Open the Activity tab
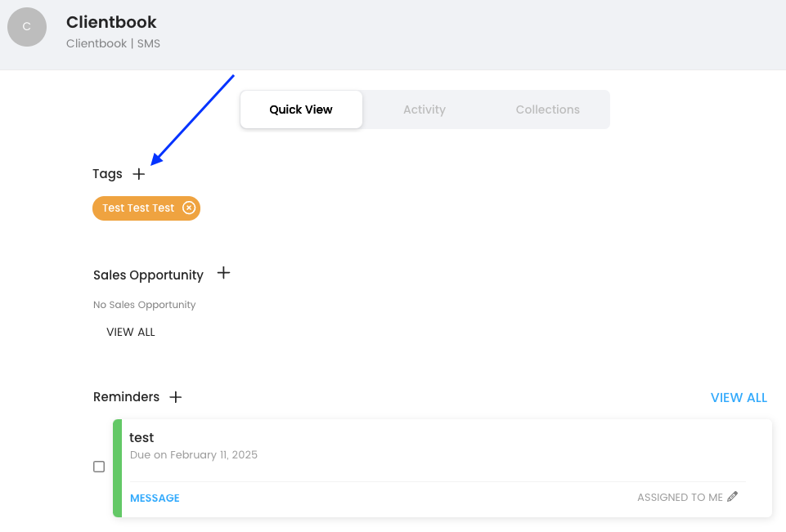The image size is (786, 532). point(424,110)
